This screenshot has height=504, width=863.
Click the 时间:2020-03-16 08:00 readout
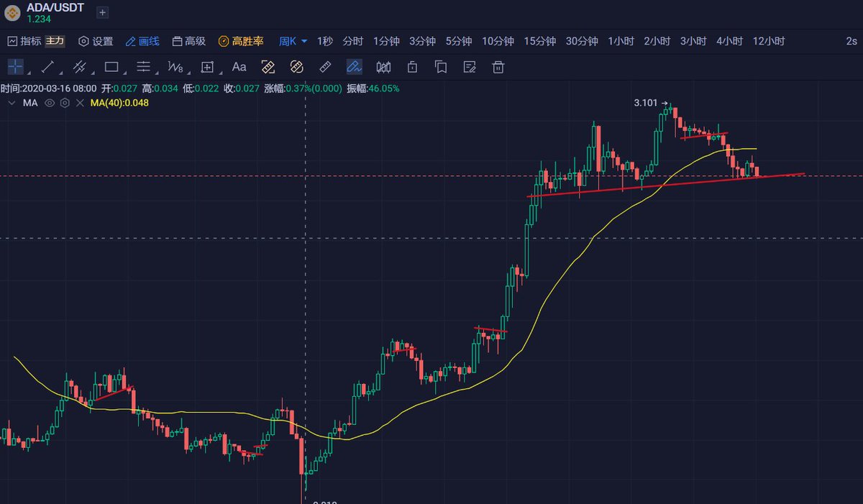click(48, 88)
